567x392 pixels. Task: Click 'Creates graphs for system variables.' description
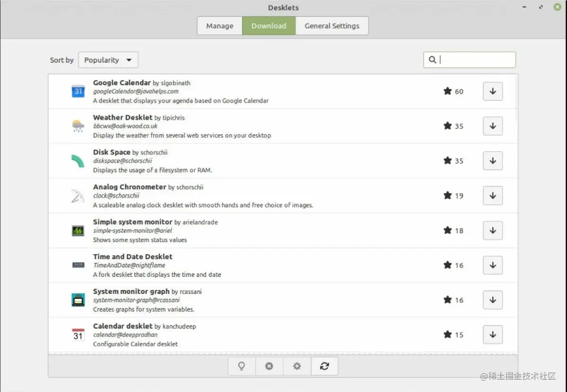(x=144, y=309)
